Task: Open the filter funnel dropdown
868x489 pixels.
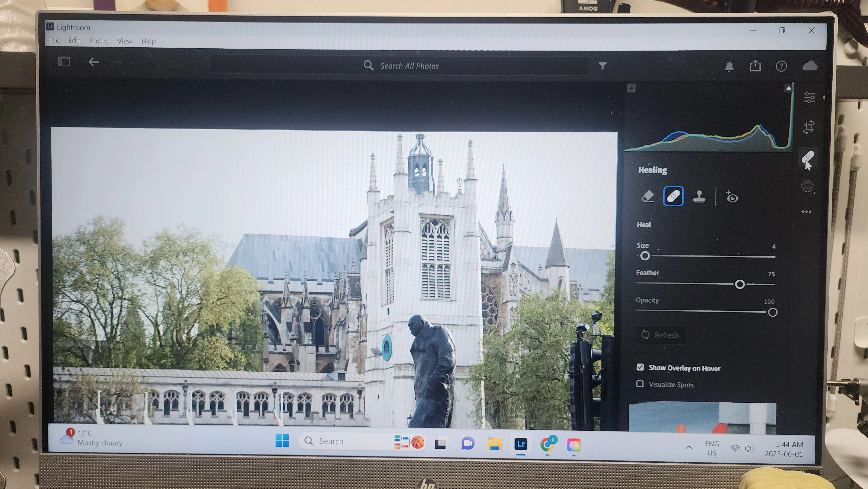Action: tap(602, 66)
